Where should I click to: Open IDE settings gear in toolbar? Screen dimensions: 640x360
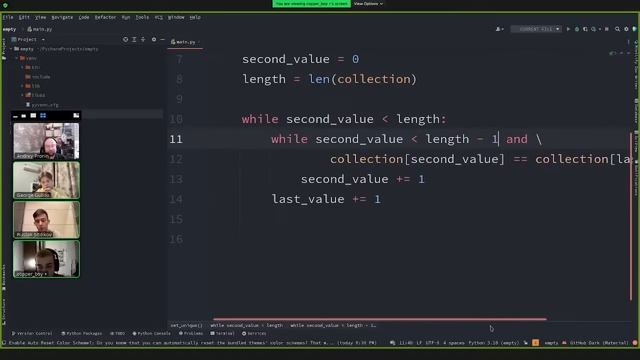626,29
